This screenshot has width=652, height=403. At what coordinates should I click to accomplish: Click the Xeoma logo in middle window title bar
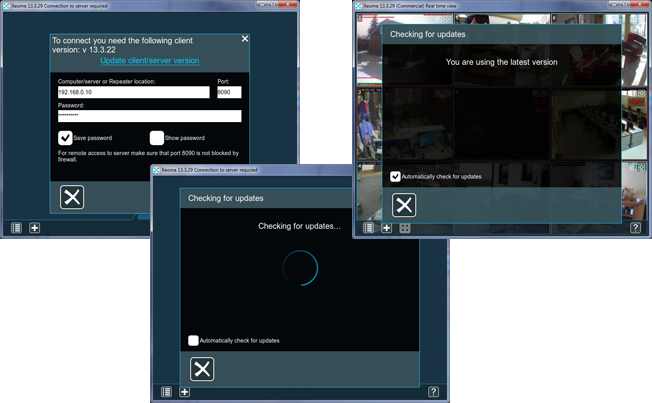[156, 170]
